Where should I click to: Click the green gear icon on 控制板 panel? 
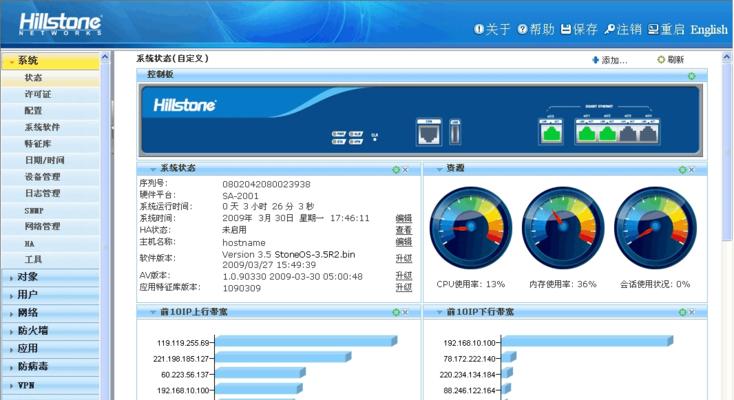click(x=691, y=76)
